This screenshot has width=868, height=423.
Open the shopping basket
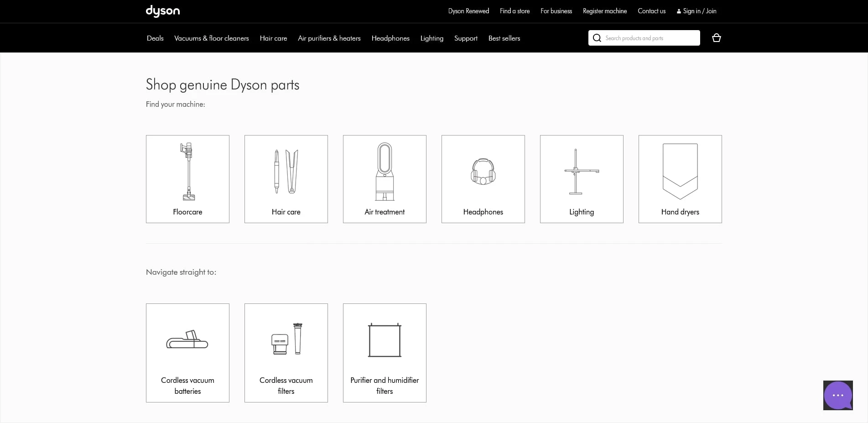pos(716,38)
